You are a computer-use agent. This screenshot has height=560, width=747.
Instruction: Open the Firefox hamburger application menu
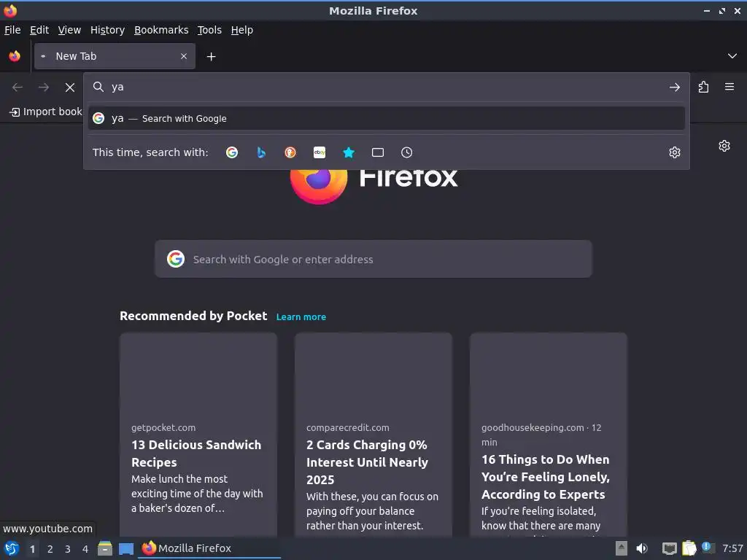click(729, 87)
